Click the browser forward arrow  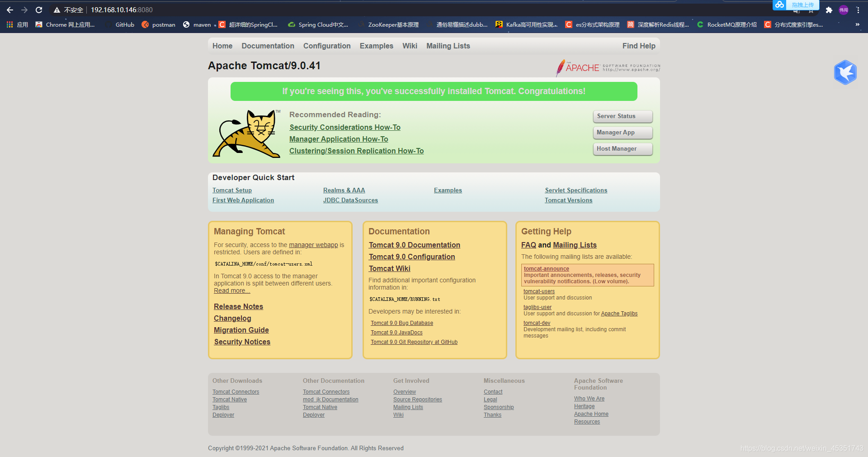tap(24, 10)
